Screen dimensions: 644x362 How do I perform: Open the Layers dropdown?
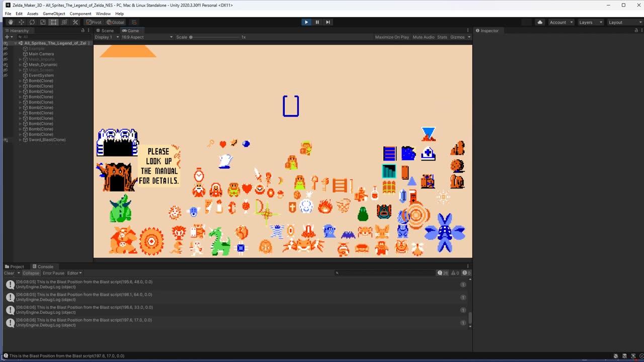coord(591,22)
